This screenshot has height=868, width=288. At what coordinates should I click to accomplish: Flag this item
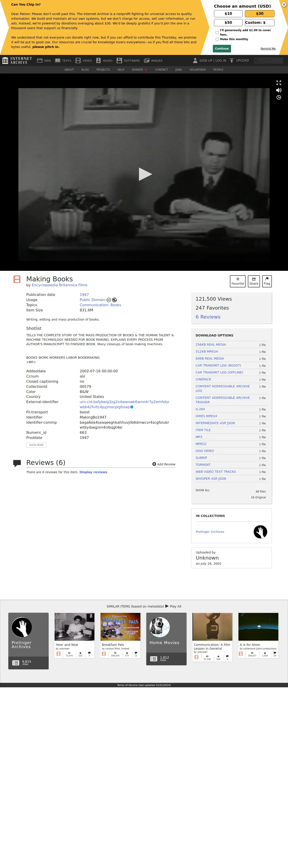[x=267, y=281]
